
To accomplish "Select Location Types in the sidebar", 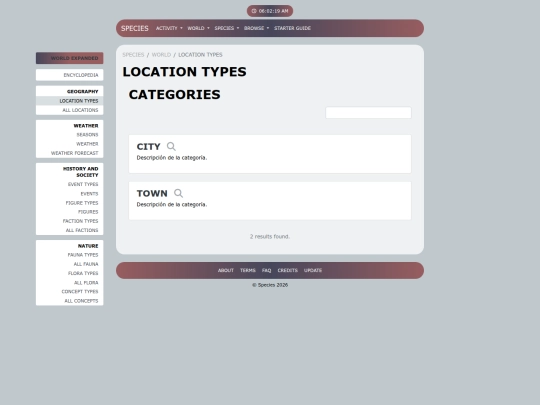I will pyautogui.click(x=70, y=101).
